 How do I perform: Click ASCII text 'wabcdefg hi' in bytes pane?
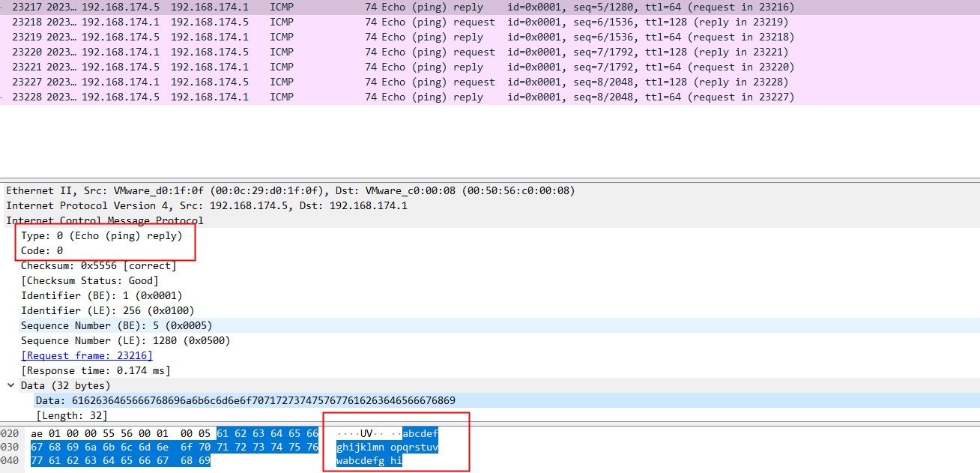pos(370,461)
